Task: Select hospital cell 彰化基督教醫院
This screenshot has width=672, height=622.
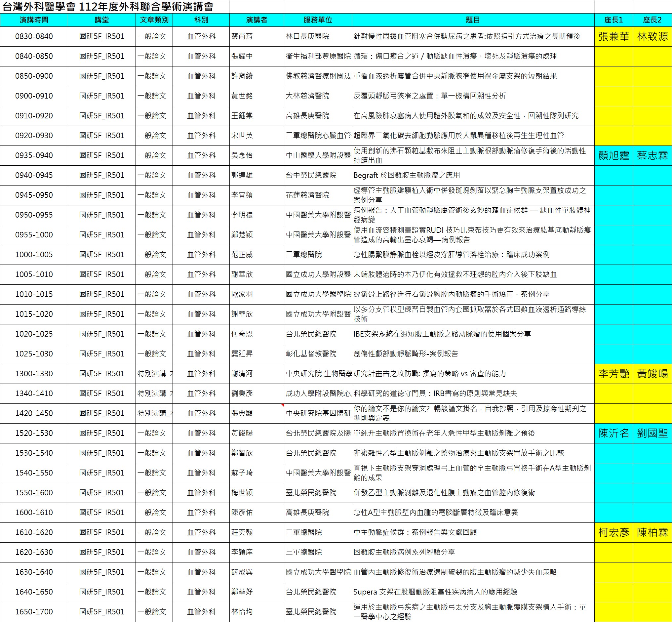Action: pyautogui.click(x=318, y=354)
